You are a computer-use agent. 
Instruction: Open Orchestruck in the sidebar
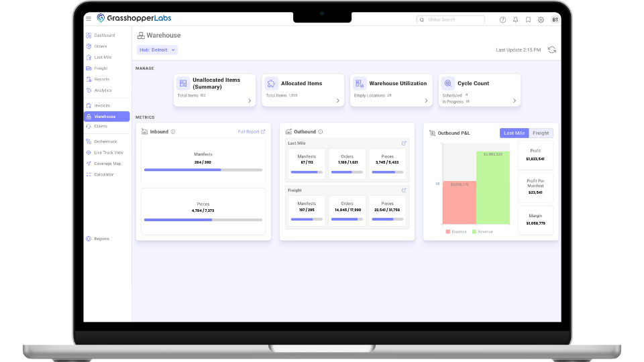(x=107, y=141)
